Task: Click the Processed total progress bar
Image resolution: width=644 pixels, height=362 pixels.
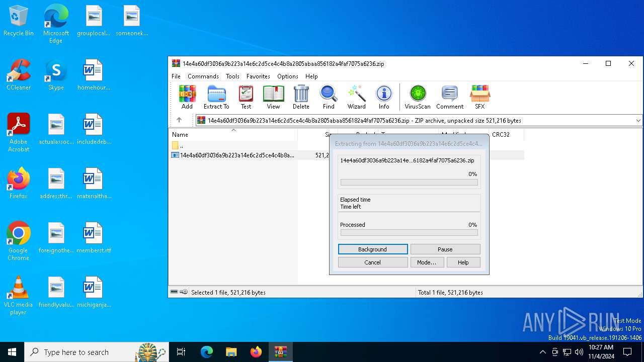Action: tap(409, 233)
